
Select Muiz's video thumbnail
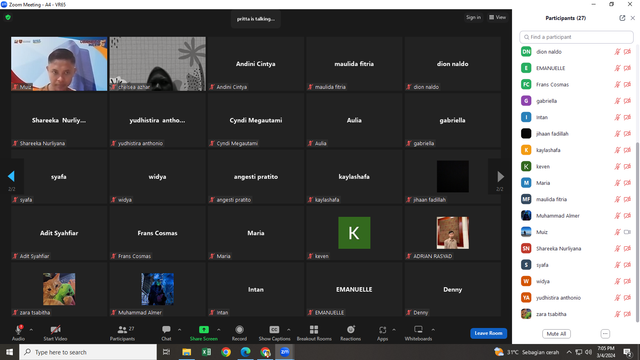(x=59, y=64)
